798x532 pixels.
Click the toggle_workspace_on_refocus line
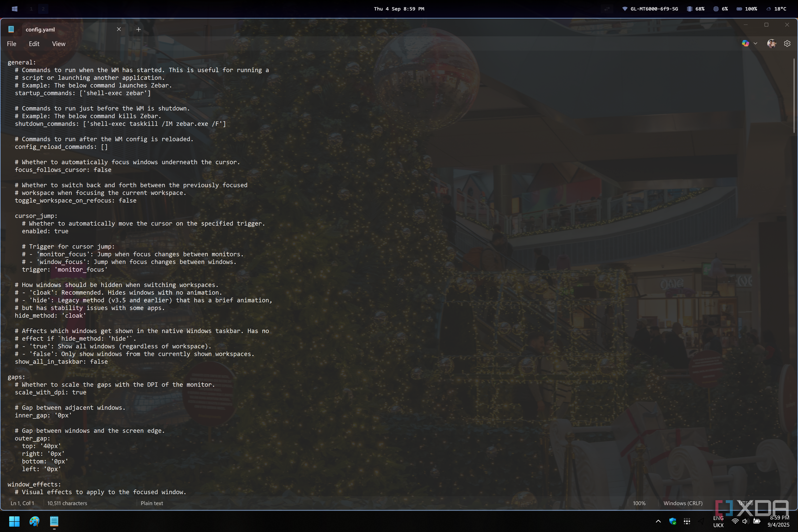(x=76, y=201)
